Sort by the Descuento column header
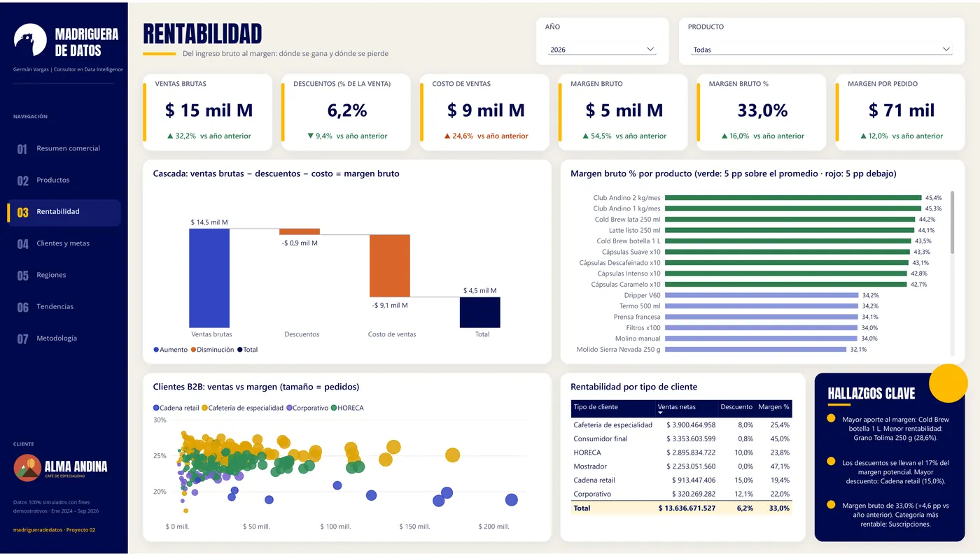980x556 pixels. (736, 407)
